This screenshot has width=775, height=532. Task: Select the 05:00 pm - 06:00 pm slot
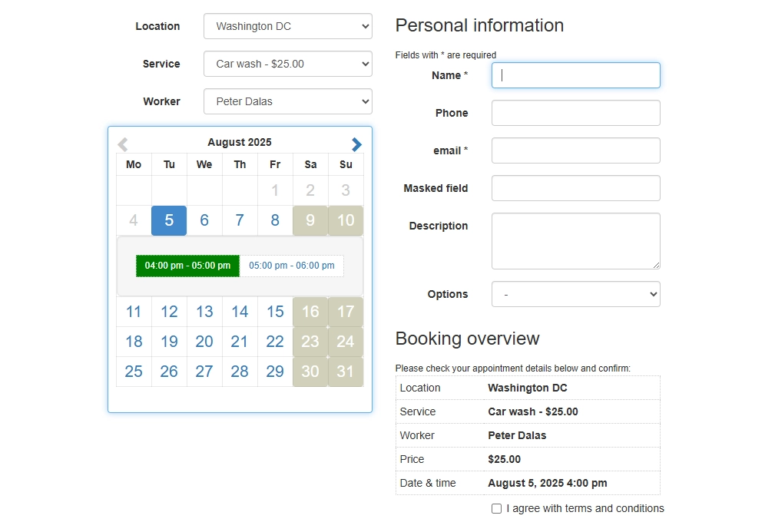(292, 266)
